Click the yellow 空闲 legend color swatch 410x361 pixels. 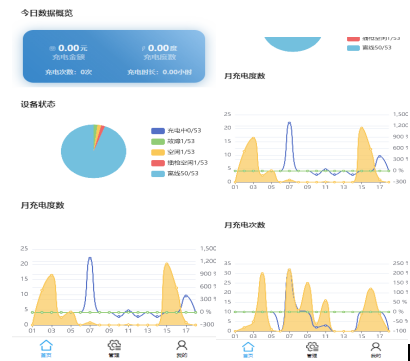tap(158, 152)
